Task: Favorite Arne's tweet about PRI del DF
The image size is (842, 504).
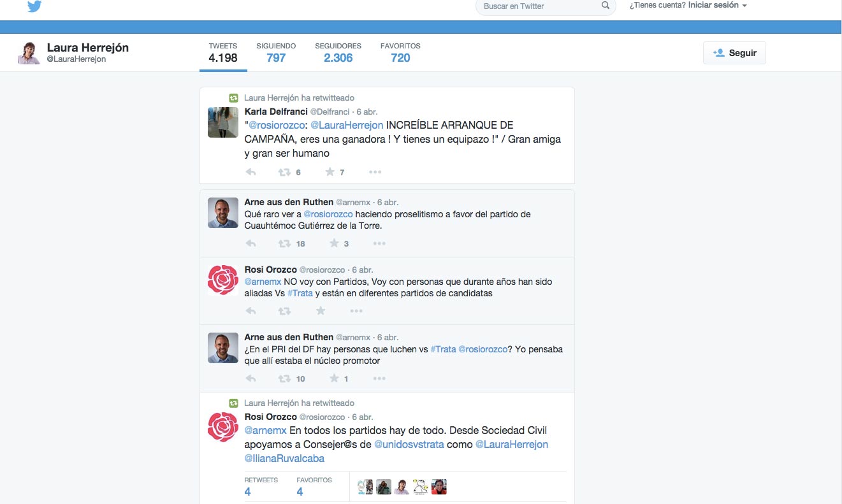Action: (333, 378)
